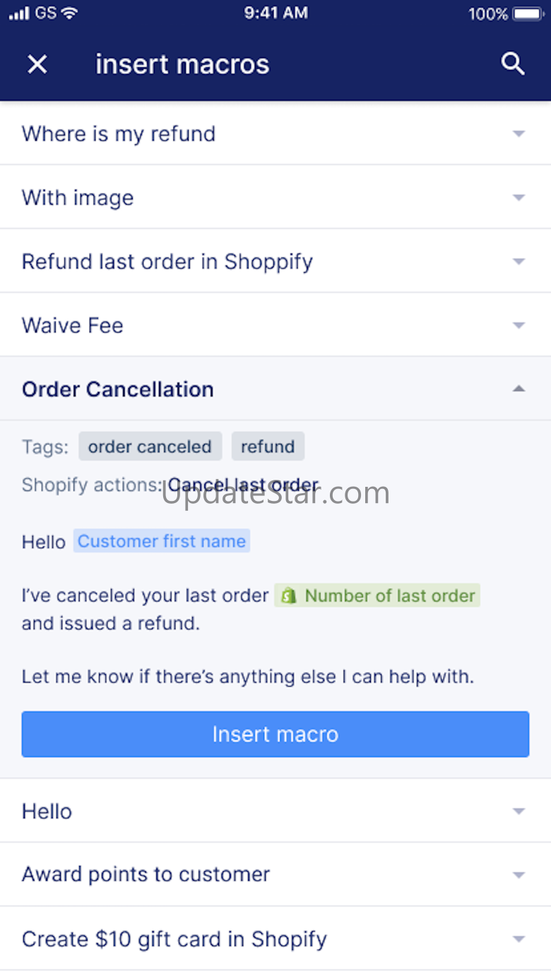Expand the With image macro arrow
The width and height of the screenshot is (551, 980).
pos(519,197)
